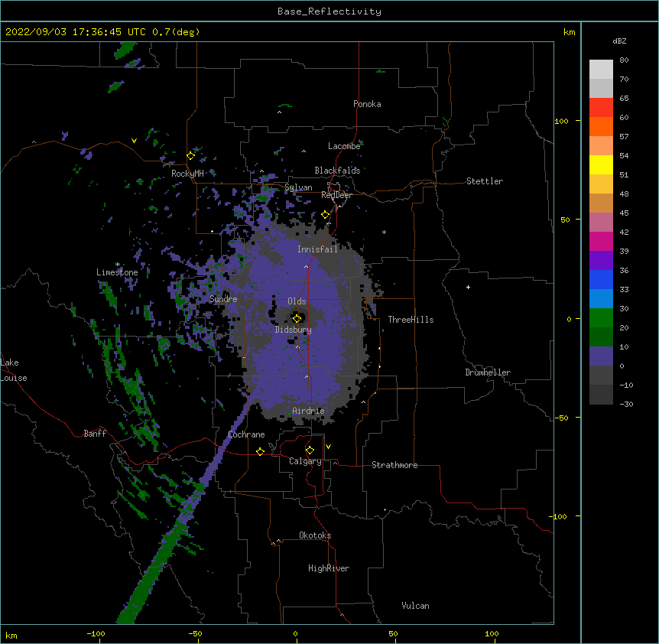Click the Limestone label

click(x=117, y=272)
